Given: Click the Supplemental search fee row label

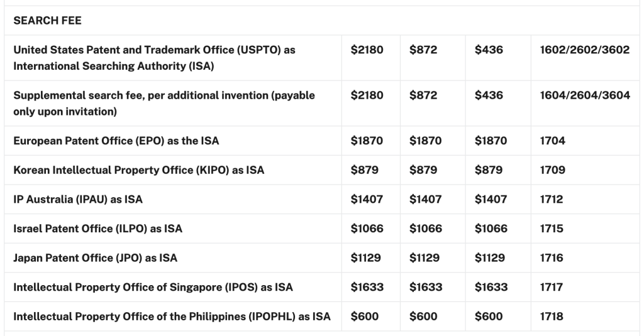Looking at the screenshot, I should point(164,103).
